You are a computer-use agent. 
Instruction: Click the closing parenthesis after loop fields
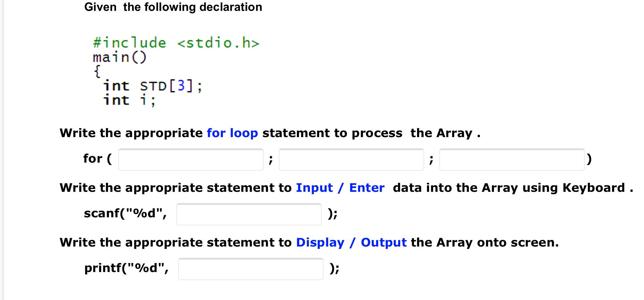[589, 159]
